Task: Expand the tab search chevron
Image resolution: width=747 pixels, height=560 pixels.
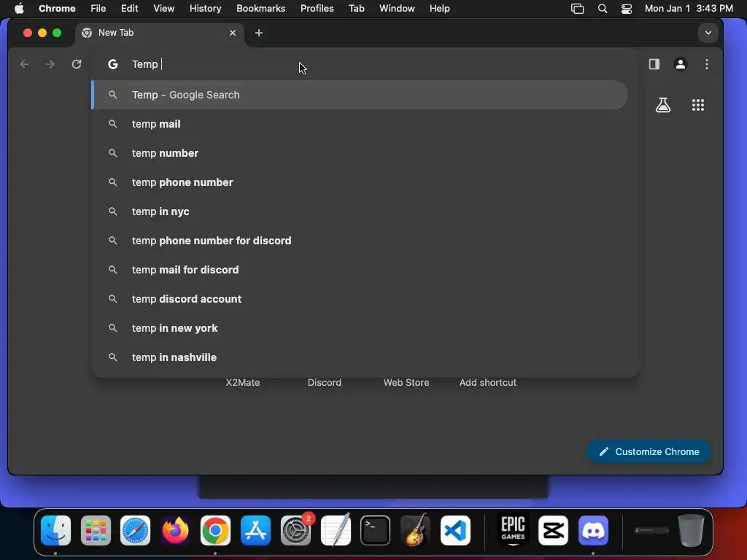Action: coord(708,33)
